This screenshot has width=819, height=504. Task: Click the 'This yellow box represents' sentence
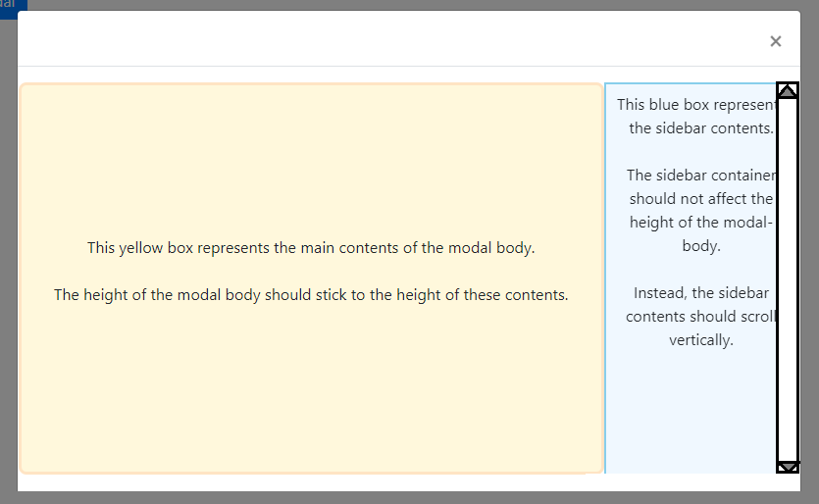[311, 247]
